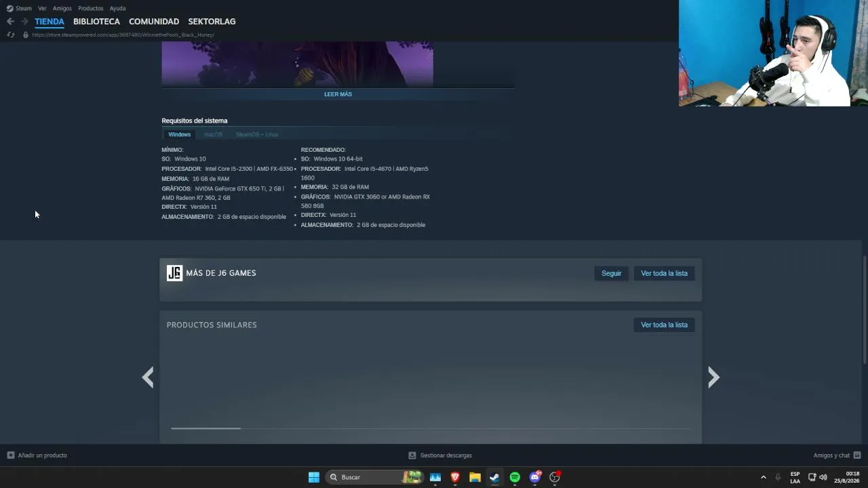
Task: Switch to the BIBLIOTECA tab
Action: (x=96, y=22)
